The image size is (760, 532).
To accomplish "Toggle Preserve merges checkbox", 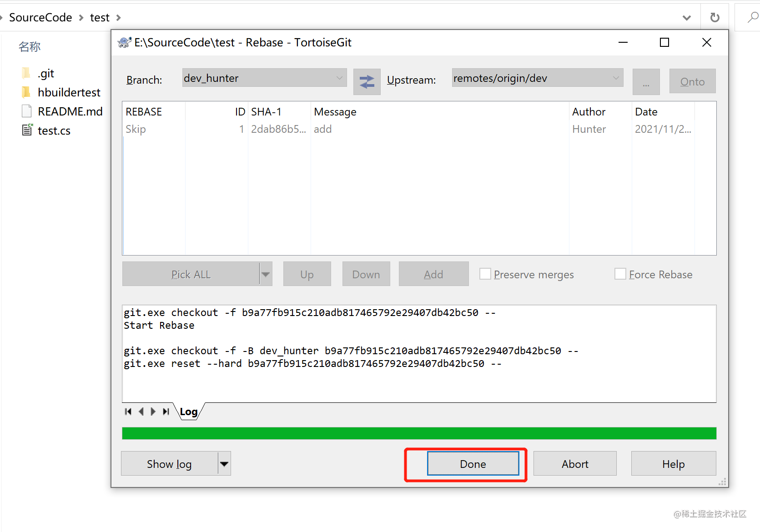I will coord(485,274).
